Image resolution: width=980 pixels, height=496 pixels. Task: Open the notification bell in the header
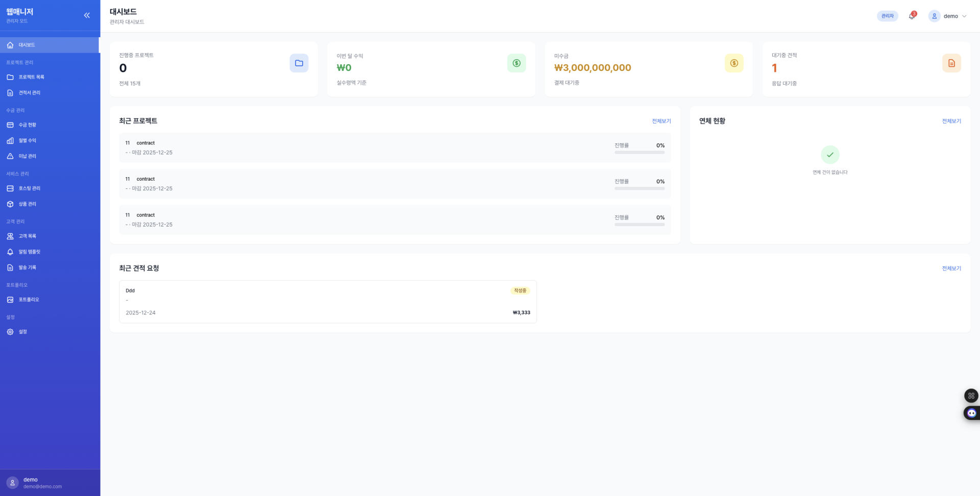click(x=912, y=16)
